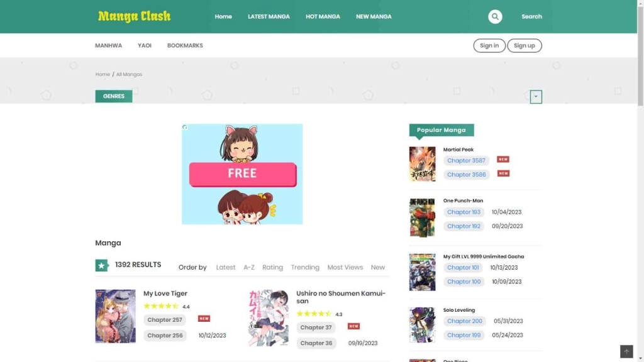
Task: Click the 1392 RESULTS text
Action: point(138,265)
